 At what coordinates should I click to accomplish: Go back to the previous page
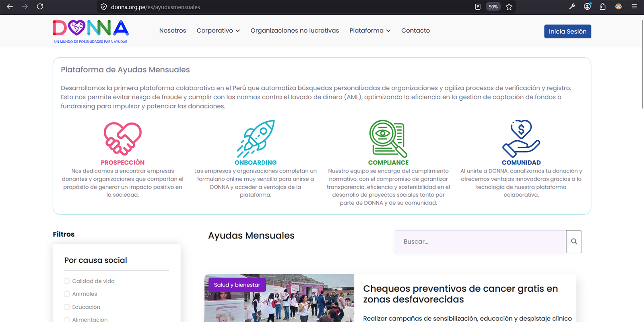(10, 6)
